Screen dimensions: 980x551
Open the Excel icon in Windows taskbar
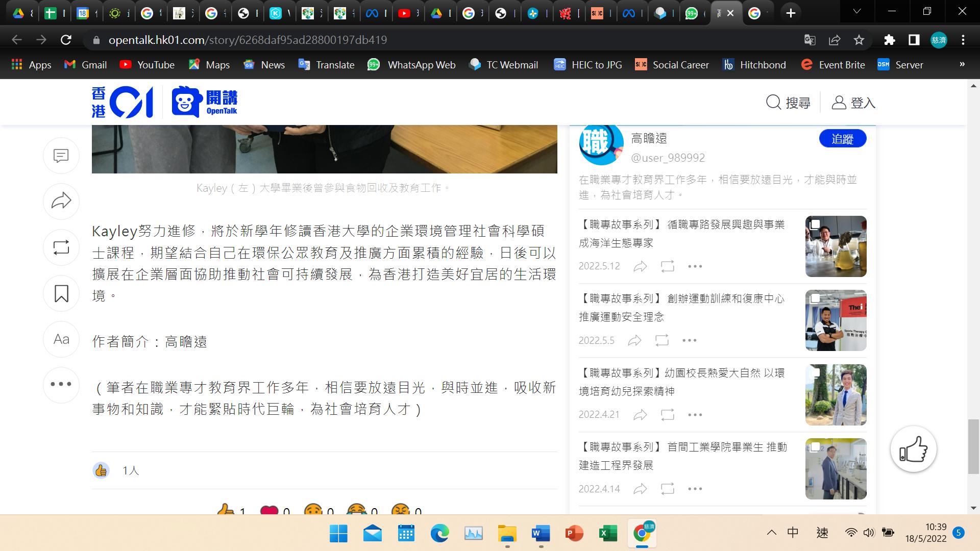point(607,534)
